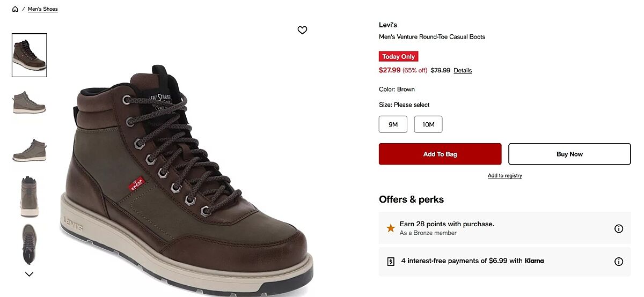644x297 pixels.
Task: View third boot thumbnail image
Action: coord(30,150)
